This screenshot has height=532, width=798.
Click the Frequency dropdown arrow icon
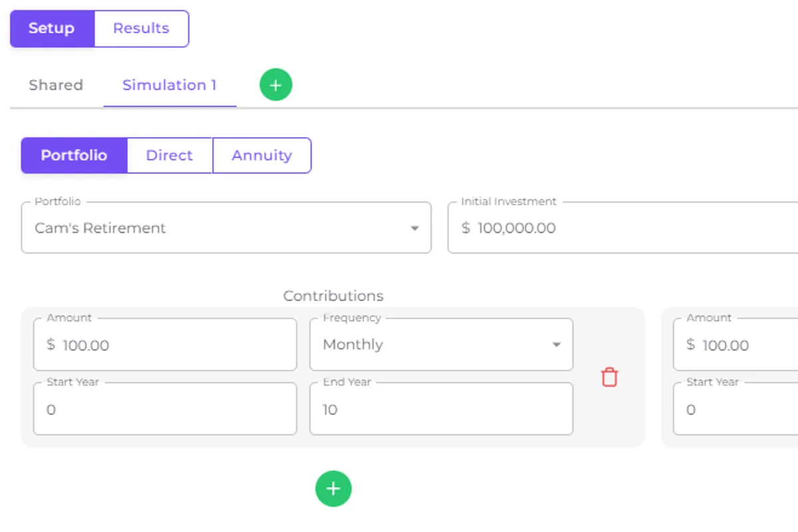[x=556, y=344]
